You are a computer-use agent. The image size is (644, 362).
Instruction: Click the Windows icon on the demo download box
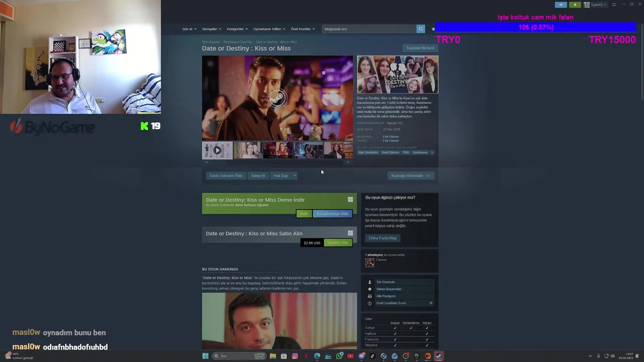[x=350, y=200]
